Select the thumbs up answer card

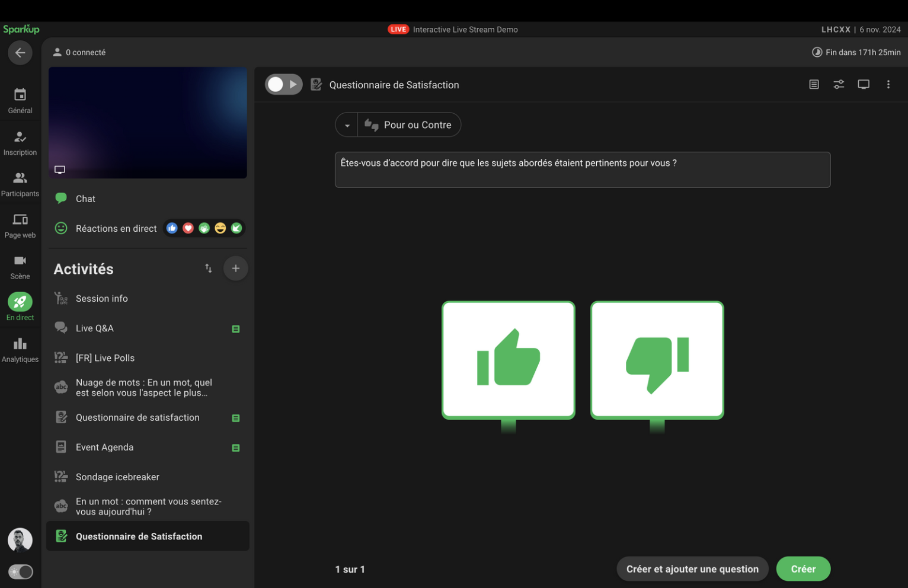pyautogui.click(x=508, y=360)
